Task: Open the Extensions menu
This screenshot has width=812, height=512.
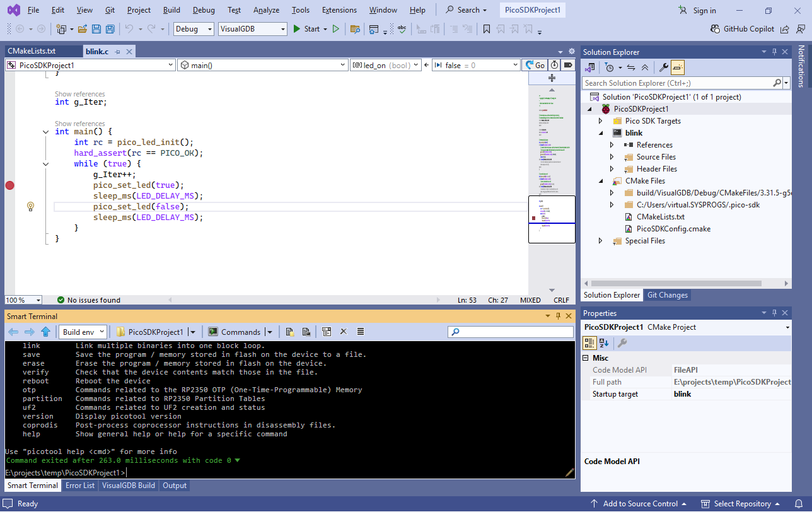Action: [x=339, y=10]
